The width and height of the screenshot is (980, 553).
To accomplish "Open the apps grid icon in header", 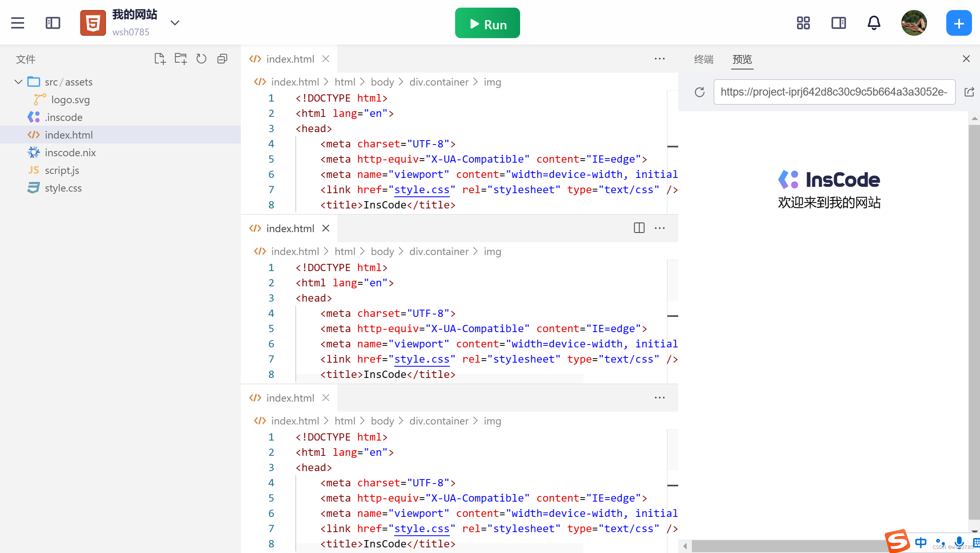I will pos(803,23).
